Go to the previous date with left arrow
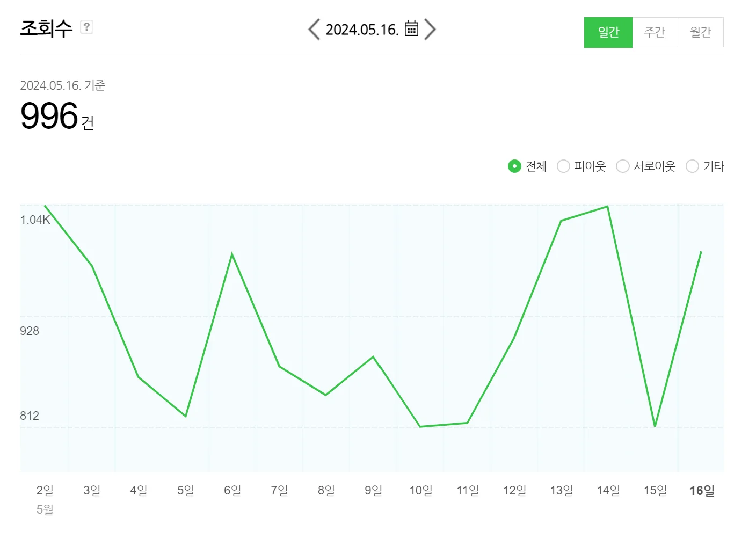The image size is (756, 539). point(314,29)
